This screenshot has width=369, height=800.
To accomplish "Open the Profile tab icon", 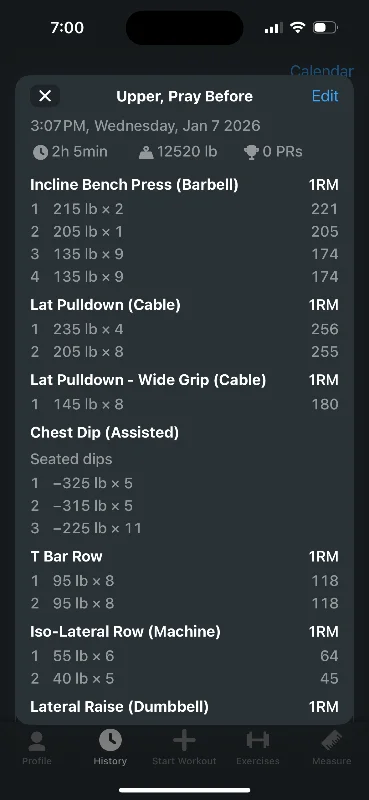I will 37,741.
